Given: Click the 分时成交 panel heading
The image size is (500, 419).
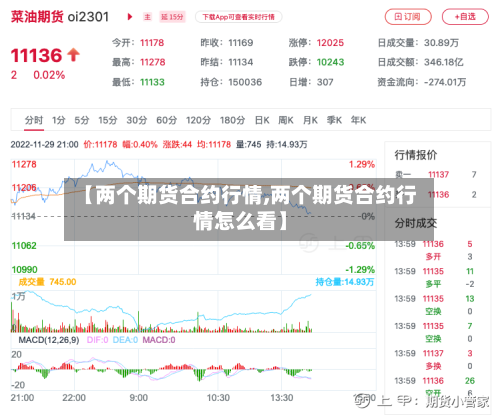Looking at the screenshot, I should (416, 223).
